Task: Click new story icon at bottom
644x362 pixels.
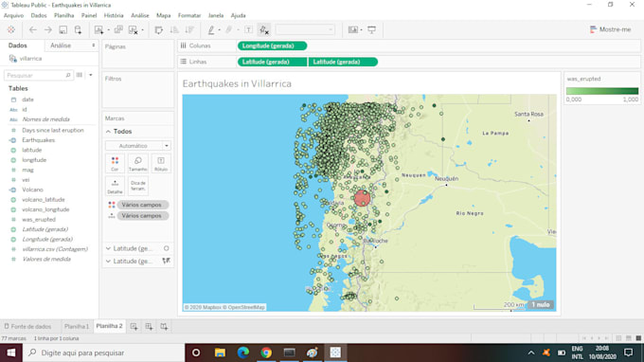Action: click(x=164, y=326)
